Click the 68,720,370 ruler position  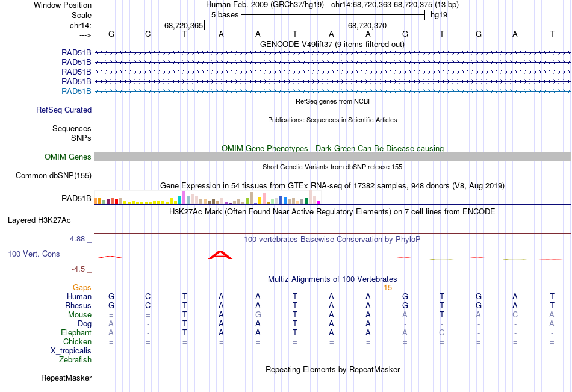tap(367, 25)
